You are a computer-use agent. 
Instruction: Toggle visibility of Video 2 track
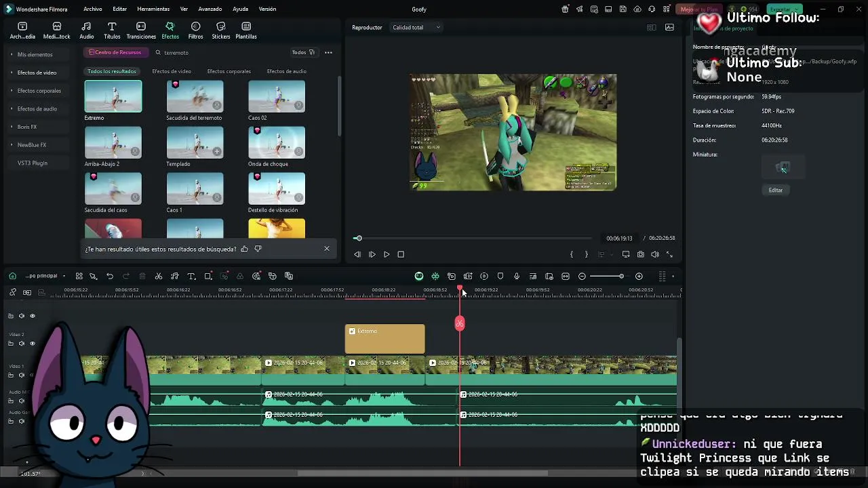(x=32, y=344)
